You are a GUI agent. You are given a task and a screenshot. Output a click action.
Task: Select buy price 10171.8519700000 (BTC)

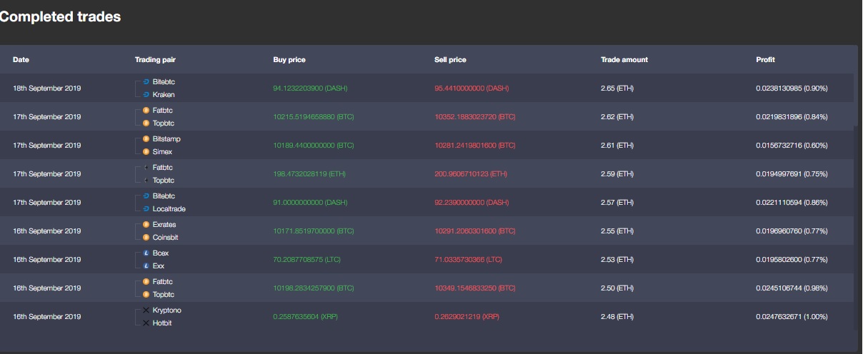314,231
